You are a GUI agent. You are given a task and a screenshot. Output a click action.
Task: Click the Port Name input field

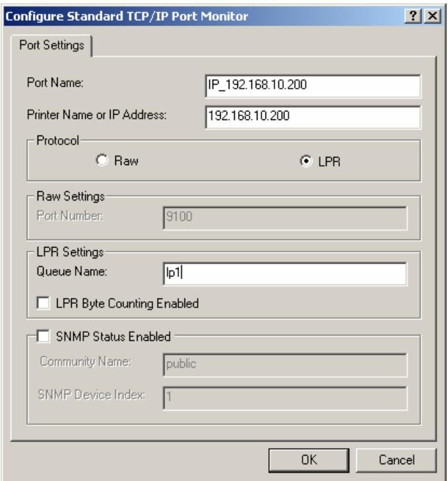(x=313, y=86)
